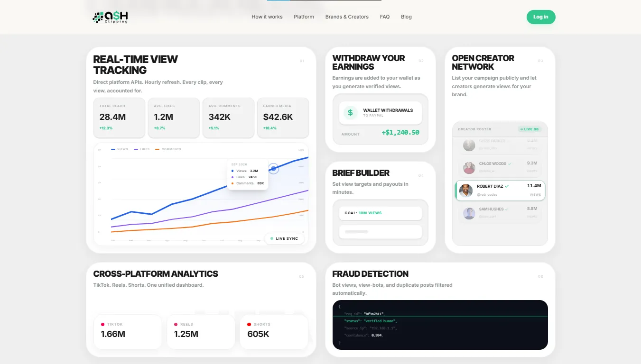The width and height of the screenshot is (641, 364).
Task: Click the red Shorts dot indicator
Action: 249,324
